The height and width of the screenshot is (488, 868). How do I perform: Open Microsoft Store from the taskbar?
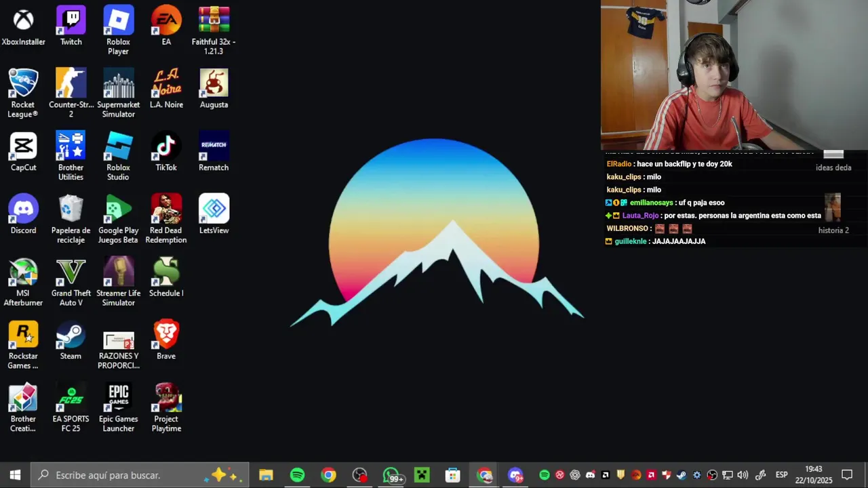[453, 475]
